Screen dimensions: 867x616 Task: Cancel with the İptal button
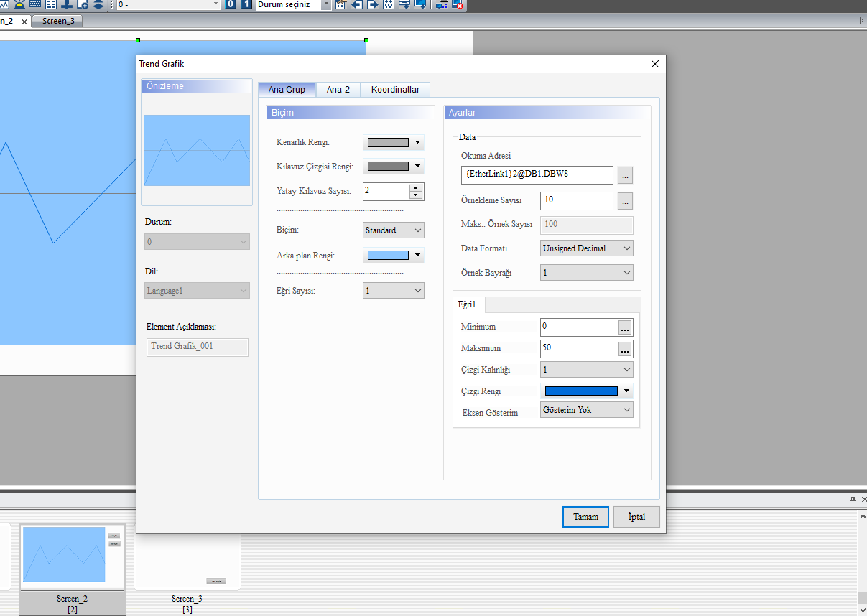coord(636,517)
